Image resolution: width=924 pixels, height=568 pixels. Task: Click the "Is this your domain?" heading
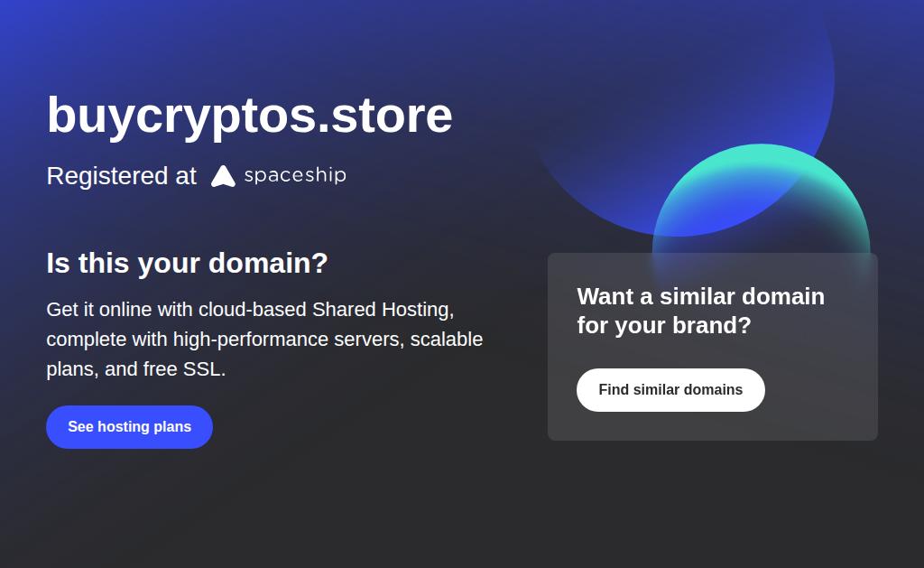(x=187, y=264)
